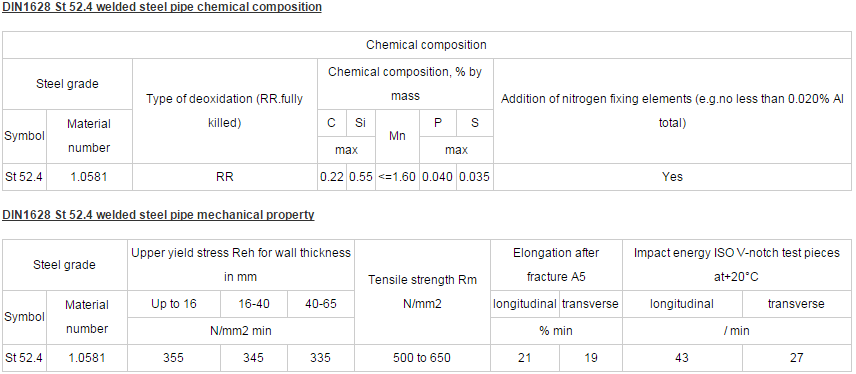Select the 'Chemical composition' table header cell
This screenshot has width=856, height=374.
click(426, 45)
